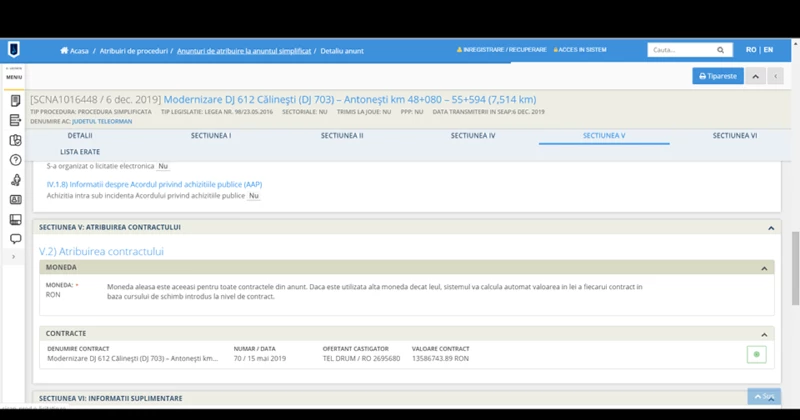The width and height of the screenshot is (800, 420).
Task: Switch to the Sectiunea IV tab
Action: (x=472, y=135)
